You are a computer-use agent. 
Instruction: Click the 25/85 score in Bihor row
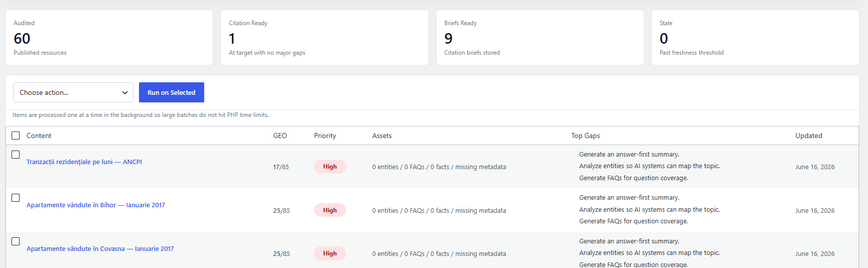281,211
